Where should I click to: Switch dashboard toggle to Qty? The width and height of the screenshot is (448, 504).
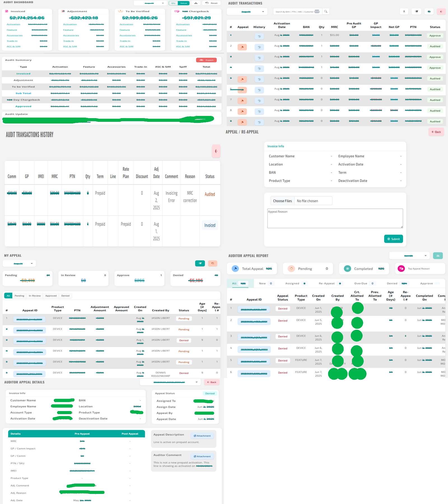pos(173,3)
